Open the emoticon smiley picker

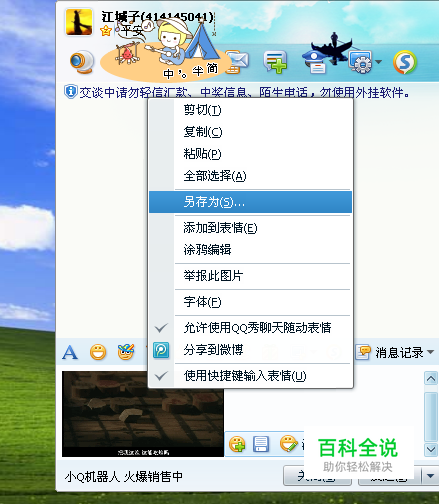coord(98,352)
